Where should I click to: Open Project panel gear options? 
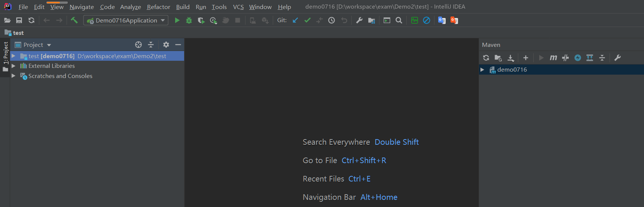click(166, 45)
